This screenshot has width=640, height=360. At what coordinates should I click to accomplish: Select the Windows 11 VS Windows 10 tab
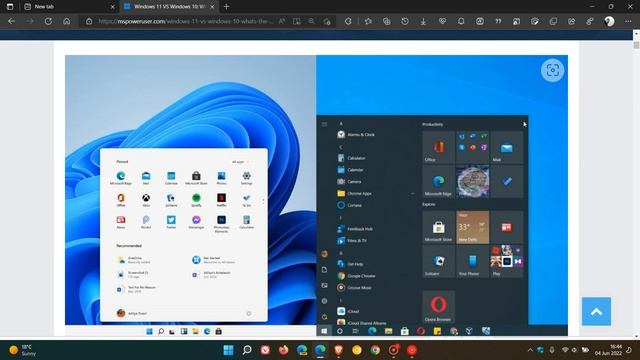pos(168,7)
